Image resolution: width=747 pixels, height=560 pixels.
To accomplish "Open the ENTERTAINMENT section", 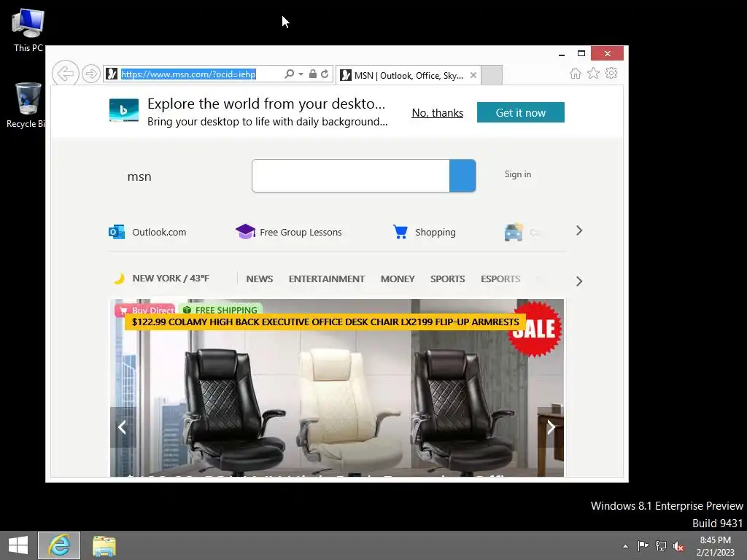I will (327, 279).
